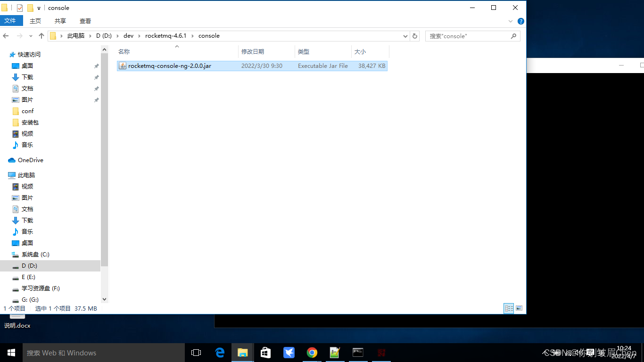Switch to the 查看 ribbon tab

coord(85,21)
